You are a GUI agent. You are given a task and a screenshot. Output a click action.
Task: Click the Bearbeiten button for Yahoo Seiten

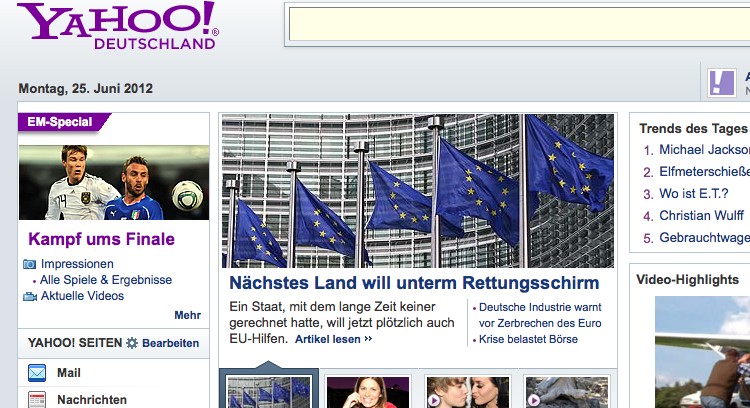click(x=170, y=343)
